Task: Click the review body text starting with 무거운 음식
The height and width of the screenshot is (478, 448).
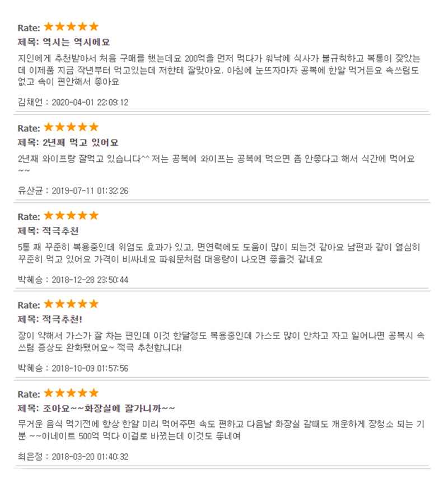Action: click(x=221, y=430)
